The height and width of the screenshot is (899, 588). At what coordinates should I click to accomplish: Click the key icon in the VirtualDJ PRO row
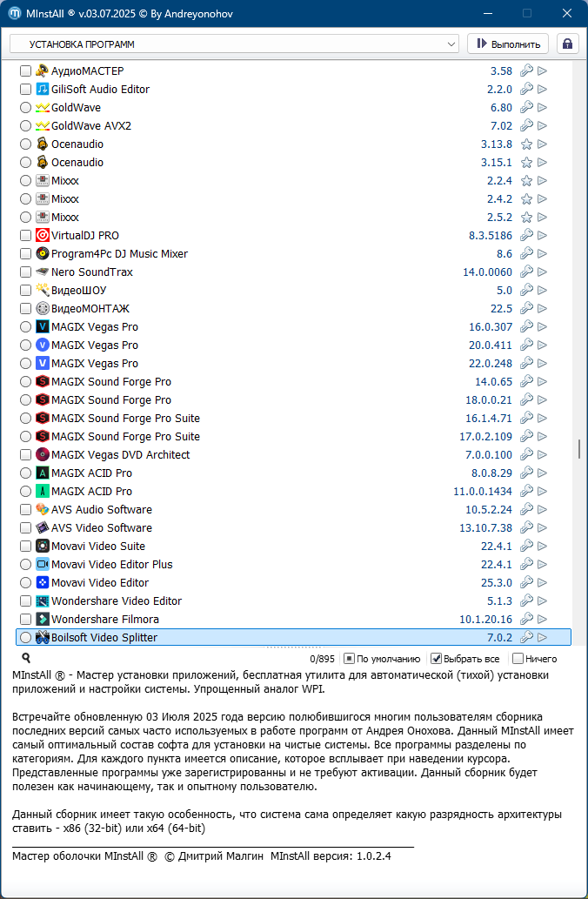(x=526, y=236)
